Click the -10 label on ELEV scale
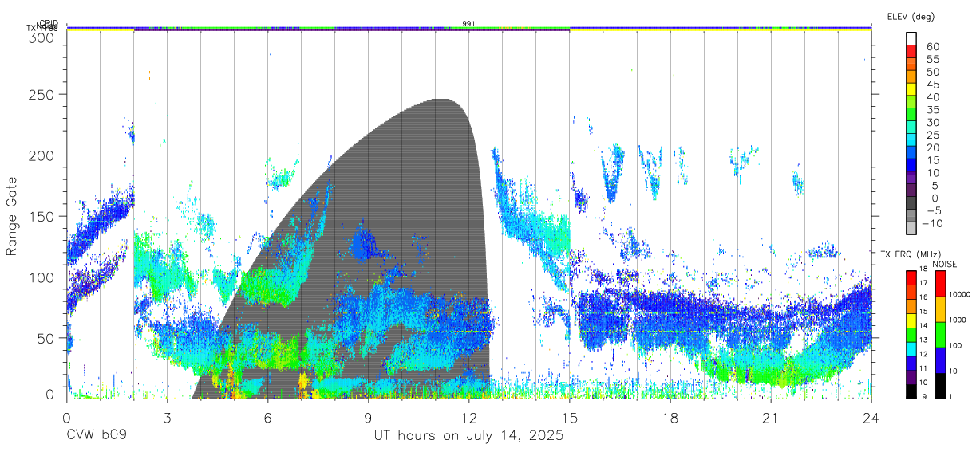The height and width of the screenshot is (452, 980). click(x=932, y=223)
